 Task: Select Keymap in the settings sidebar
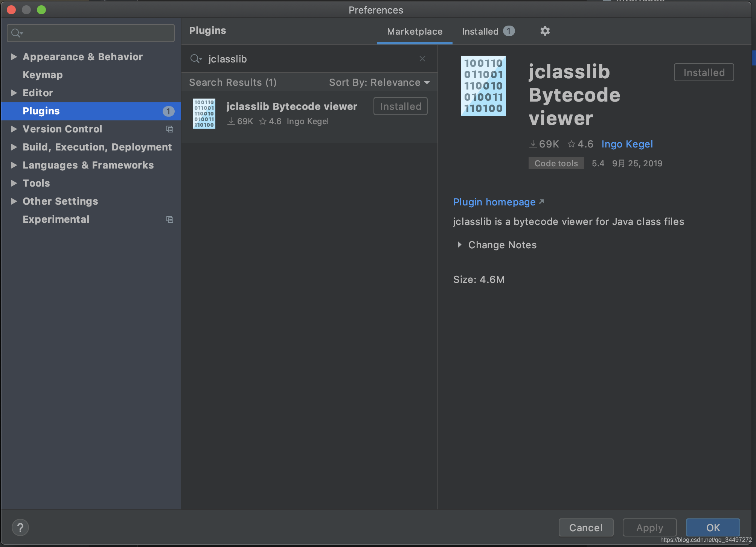[43, 75]
